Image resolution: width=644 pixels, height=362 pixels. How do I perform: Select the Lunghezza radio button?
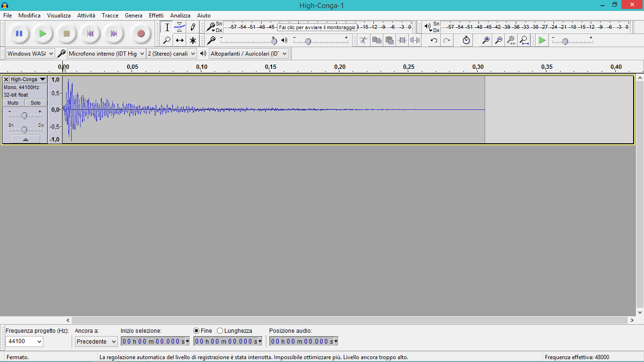220,331
